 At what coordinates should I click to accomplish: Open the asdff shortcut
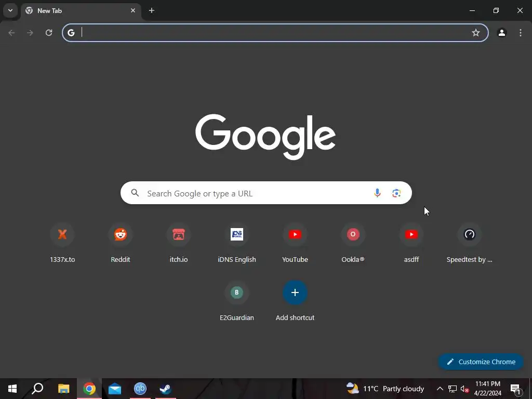coord(411,243)
